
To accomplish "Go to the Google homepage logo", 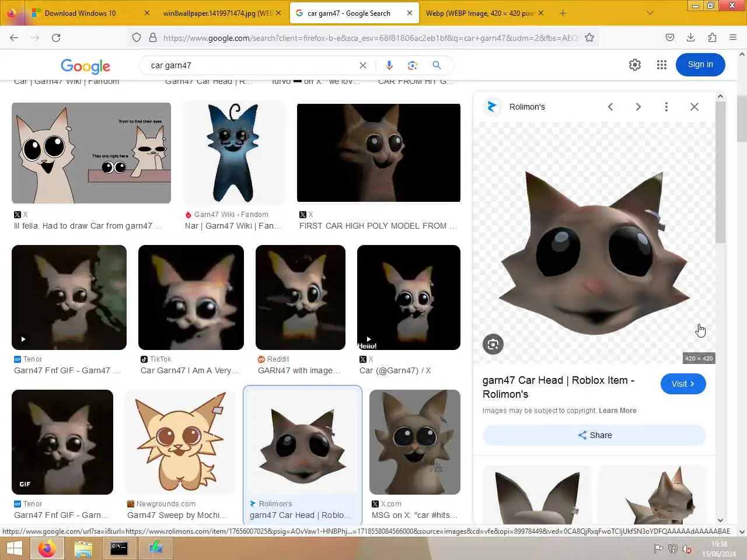I will point(85,66).
